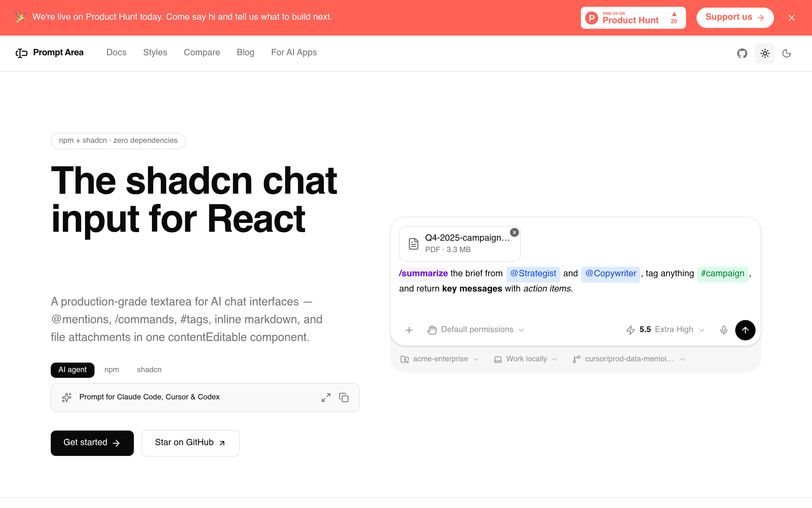Click the hand permissions icon

[x=432, y=330]
